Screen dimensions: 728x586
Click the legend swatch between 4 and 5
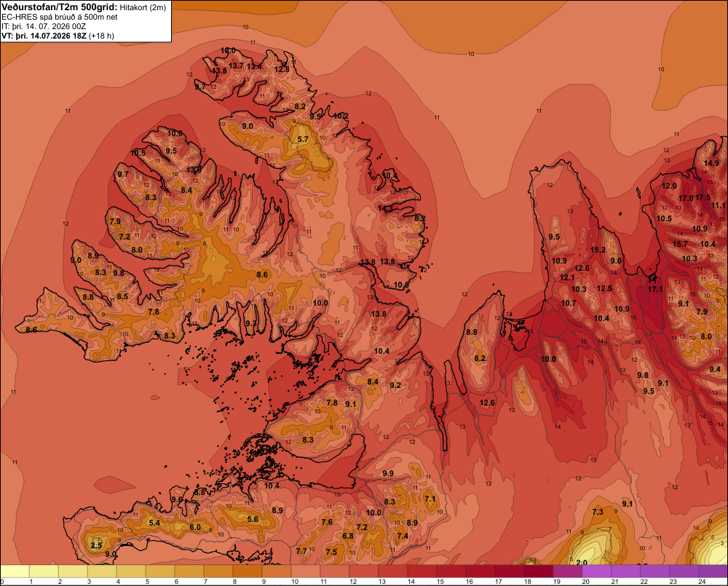[131, 571]
